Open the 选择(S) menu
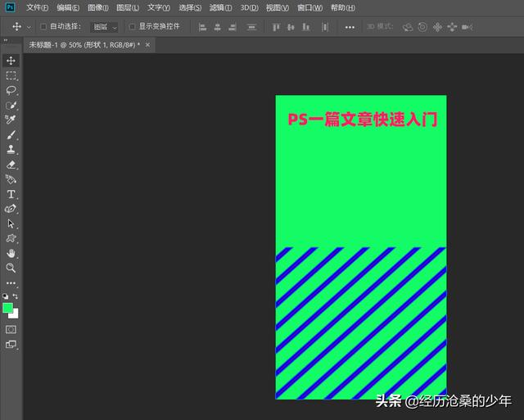The image size is (524, 420). [x=190, y=7]
